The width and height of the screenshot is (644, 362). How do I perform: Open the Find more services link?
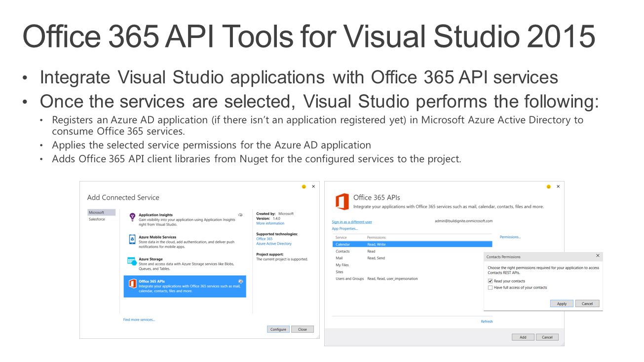click(x=139, y=320)
